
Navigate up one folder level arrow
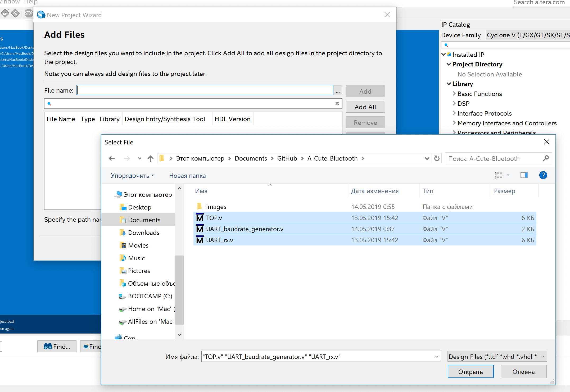151,158
